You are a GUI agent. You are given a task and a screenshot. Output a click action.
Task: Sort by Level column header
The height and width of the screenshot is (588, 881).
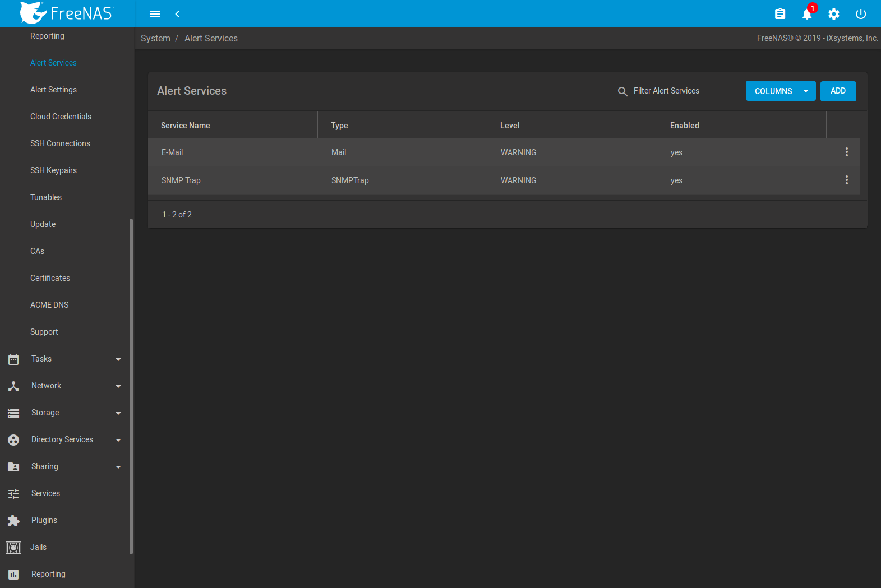(510, 126)
